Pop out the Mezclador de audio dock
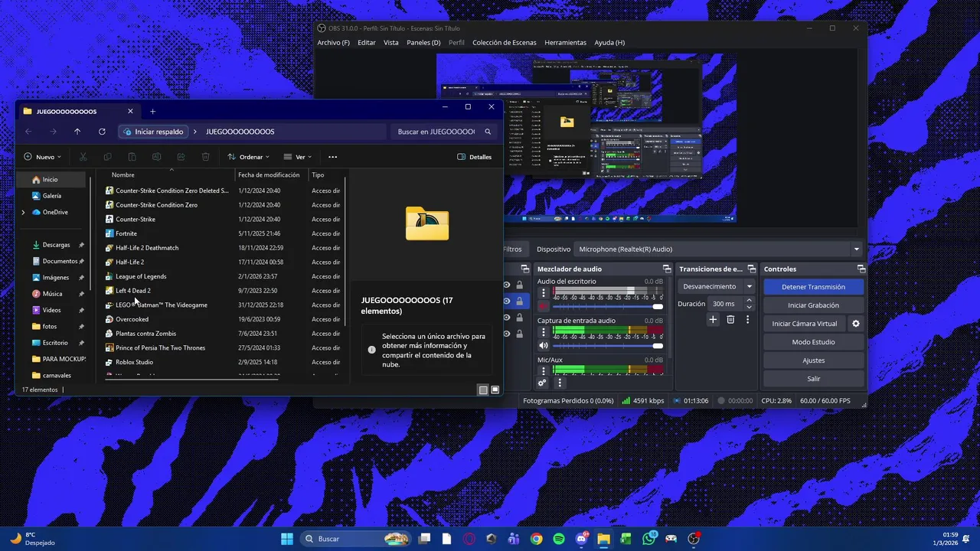The image size is (980, 551). tap(665, 269)
